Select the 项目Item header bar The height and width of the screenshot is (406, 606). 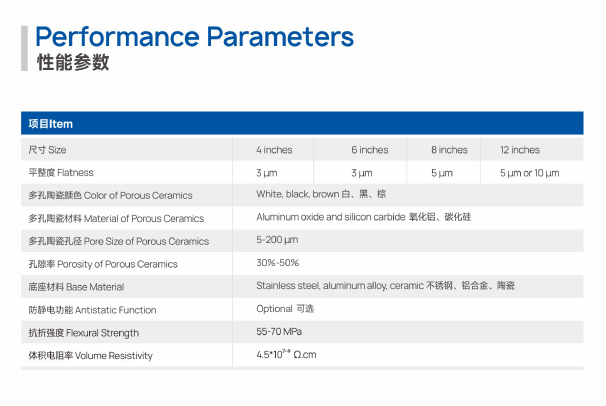302,123
